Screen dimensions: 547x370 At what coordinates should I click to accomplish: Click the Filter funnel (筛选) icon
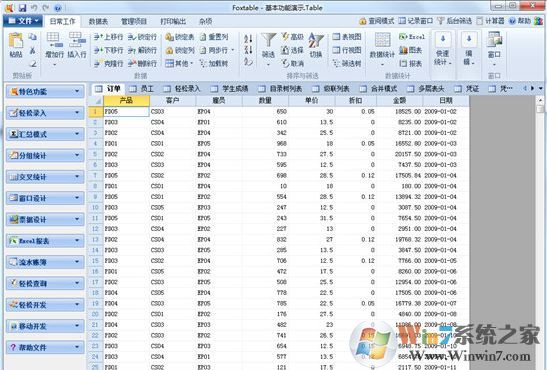[x=268, y=46]
